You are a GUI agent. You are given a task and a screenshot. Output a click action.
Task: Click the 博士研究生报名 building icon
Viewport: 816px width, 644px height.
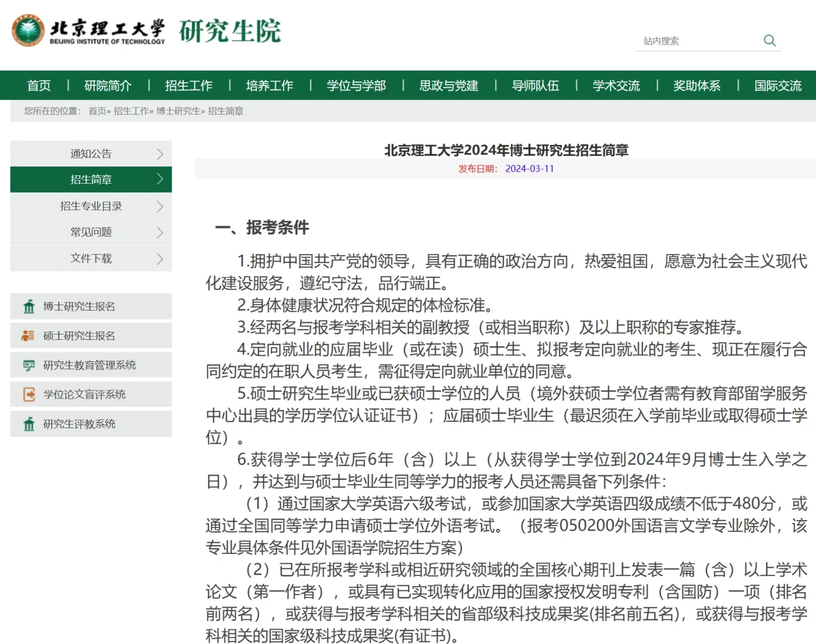[29, 306]
